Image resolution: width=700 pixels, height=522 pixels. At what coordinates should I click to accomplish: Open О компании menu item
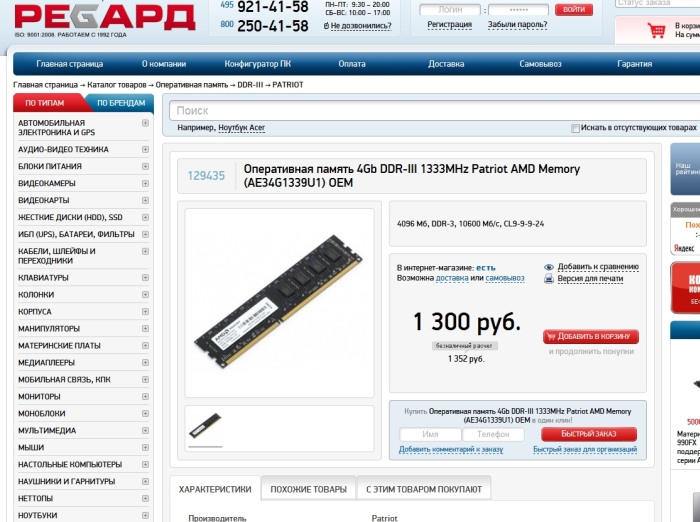pyautogui.click(x=164, y=64)
